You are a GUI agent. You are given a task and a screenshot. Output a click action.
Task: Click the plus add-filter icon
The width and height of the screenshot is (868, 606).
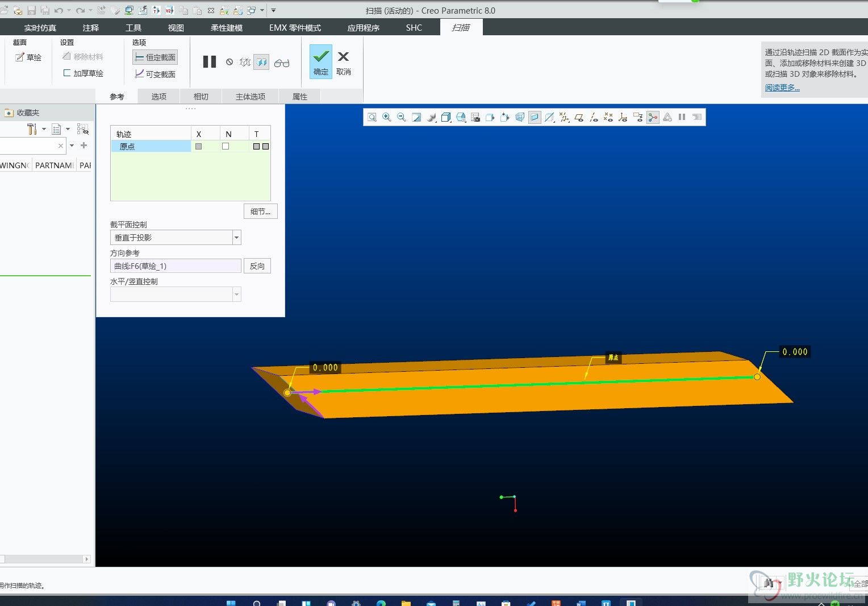[84, 146]
